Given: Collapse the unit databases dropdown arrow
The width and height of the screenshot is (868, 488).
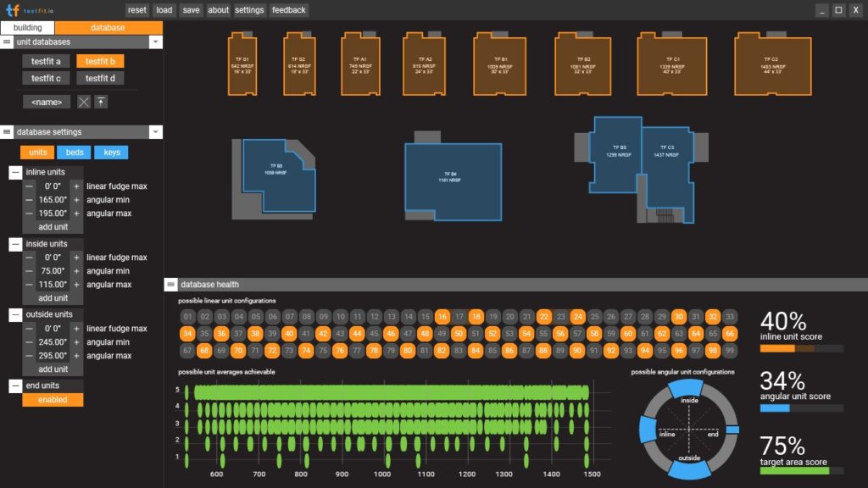Looking at the screenshot, I should tap(156, 42).
